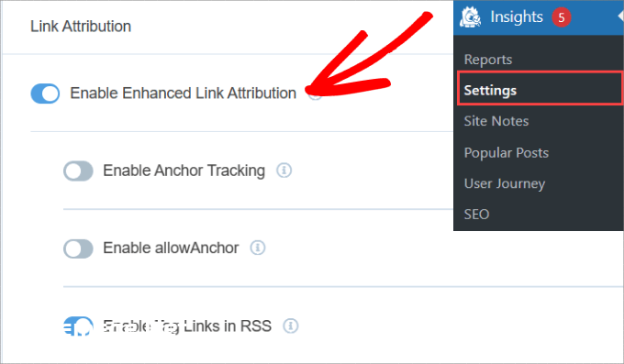The height and width of the screenshot is (364, 624).
Task: Open Reports in the Insights submenu
Action: click(x=488, y=60)
